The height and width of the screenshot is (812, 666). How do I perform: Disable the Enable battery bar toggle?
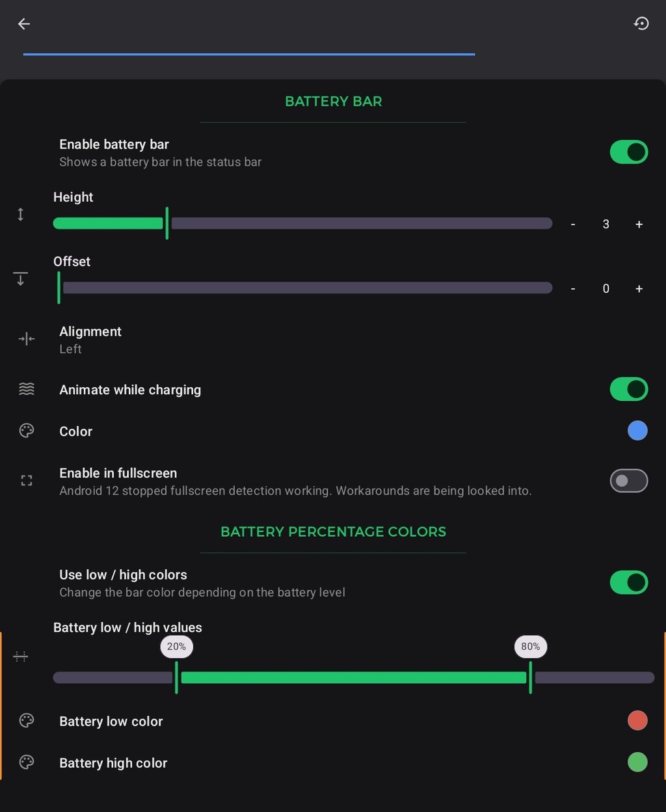(x=628, y=152)
